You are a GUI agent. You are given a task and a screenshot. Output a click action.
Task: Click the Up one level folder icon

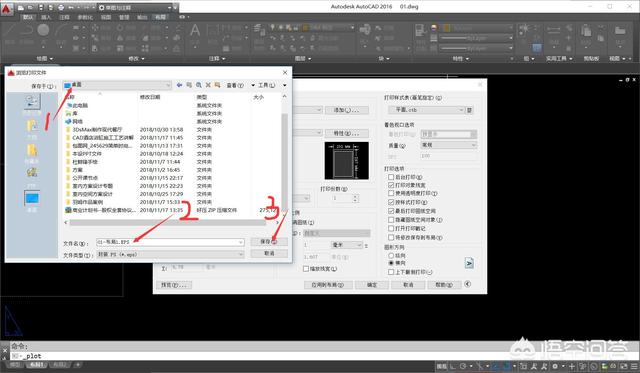pyautogui.click(x=189, y=85)
